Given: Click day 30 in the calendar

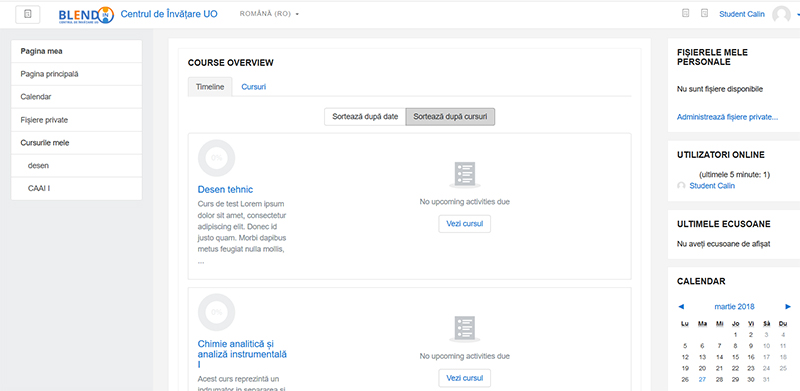Looking at the screenshot, I should 751,380.
